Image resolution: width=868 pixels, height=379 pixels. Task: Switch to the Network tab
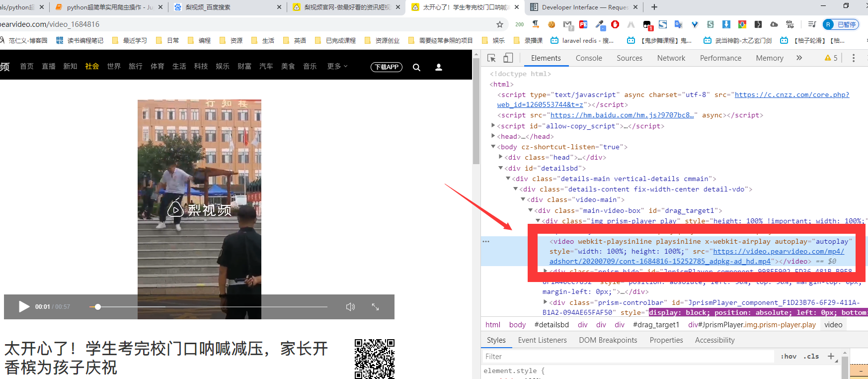click(x=671, y=58)
